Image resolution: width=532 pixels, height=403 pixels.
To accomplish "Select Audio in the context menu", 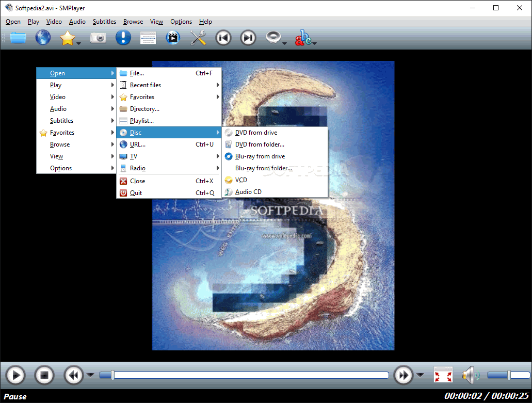I will (x=76, y=109).
